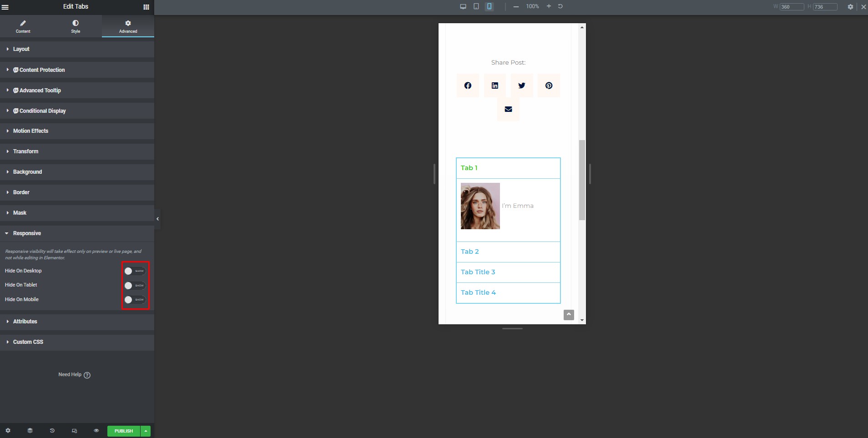Expand the Advanced Tooltip section

pos(77,91)
